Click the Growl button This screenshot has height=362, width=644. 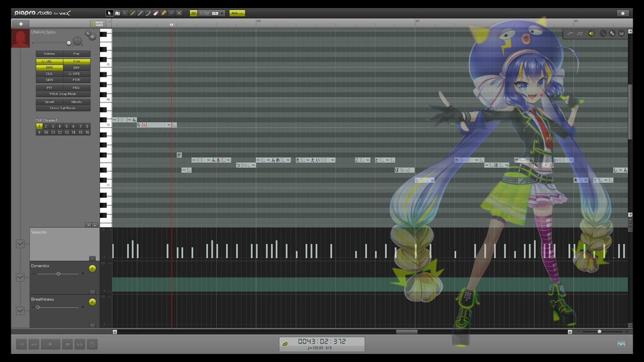coord(49,102)
